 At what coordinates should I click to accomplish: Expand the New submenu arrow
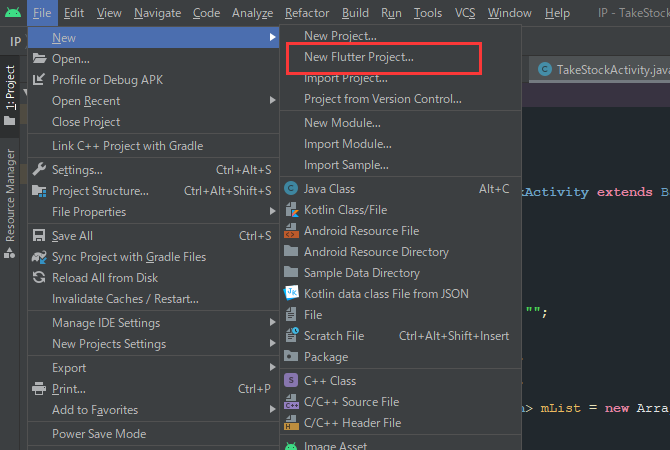pyautogui.click(x=272, y=38)
